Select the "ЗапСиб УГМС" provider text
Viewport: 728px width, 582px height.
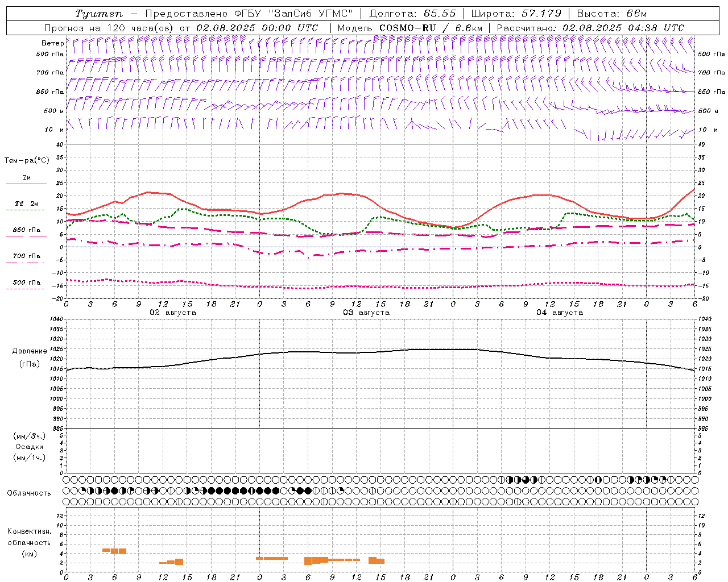[311, 14]
